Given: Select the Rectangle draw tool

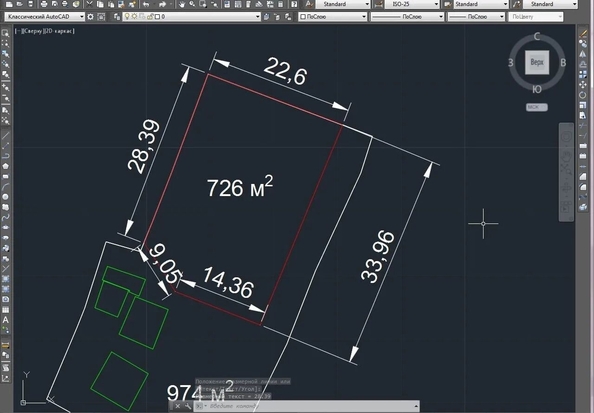Looking at the screenshot, I should click(x=6, y=176).
